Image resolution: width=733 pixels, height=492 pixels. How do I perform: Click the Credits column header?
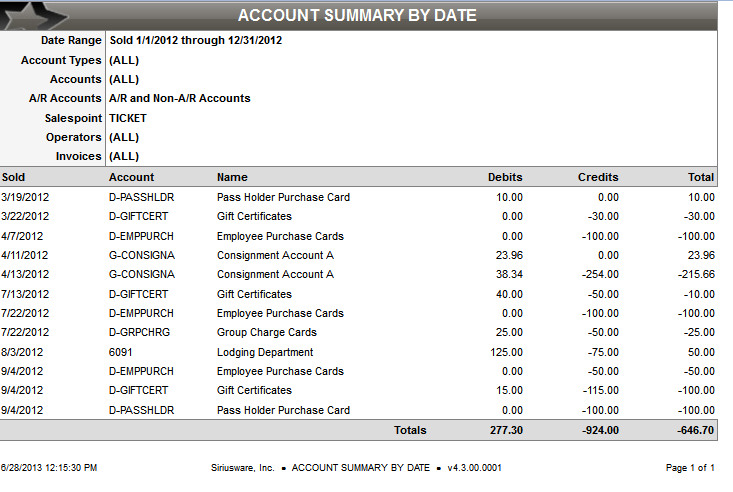[x=598, y=177]
